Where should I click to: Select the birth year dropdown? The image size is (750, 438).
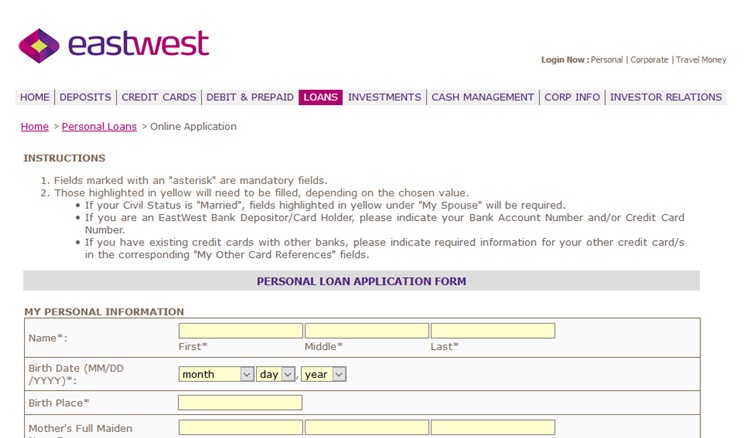323,374
